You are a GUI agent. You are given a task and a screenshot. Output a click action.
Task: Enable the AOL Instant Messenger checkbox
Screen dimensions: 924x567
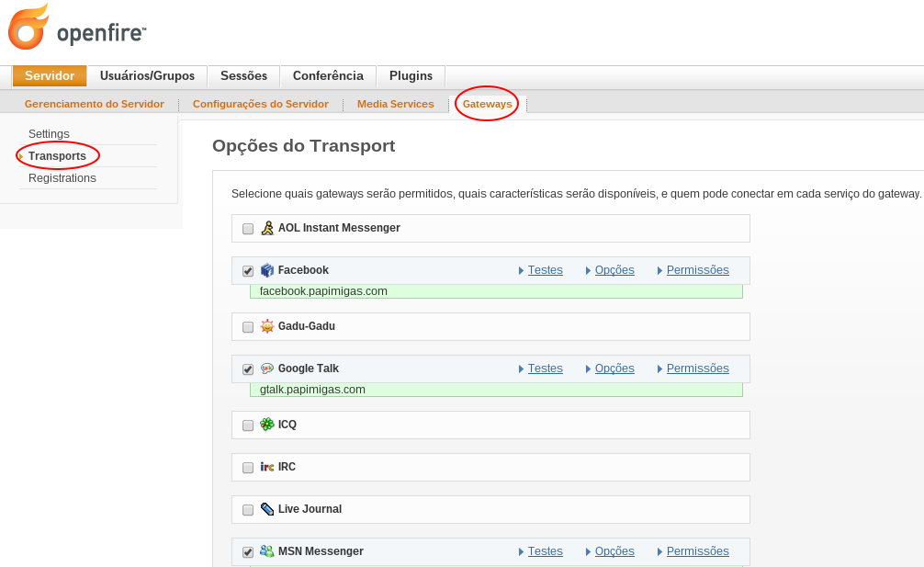pyautogui.click(x=248, y=229)
